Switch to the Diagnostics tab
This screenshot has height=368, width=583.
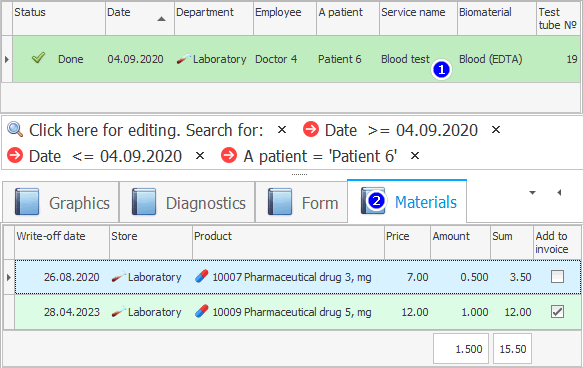click(x=187, y=202)
